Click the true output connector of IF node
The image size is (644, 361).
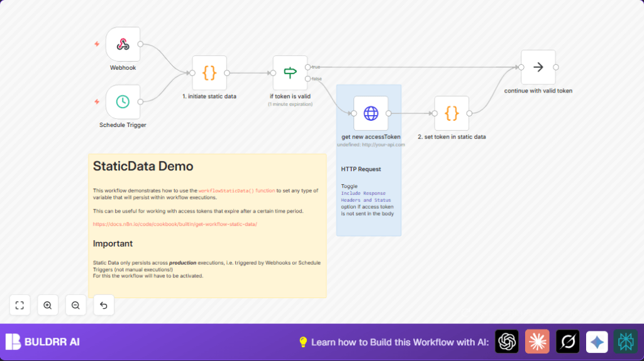[x=308, y=67]
